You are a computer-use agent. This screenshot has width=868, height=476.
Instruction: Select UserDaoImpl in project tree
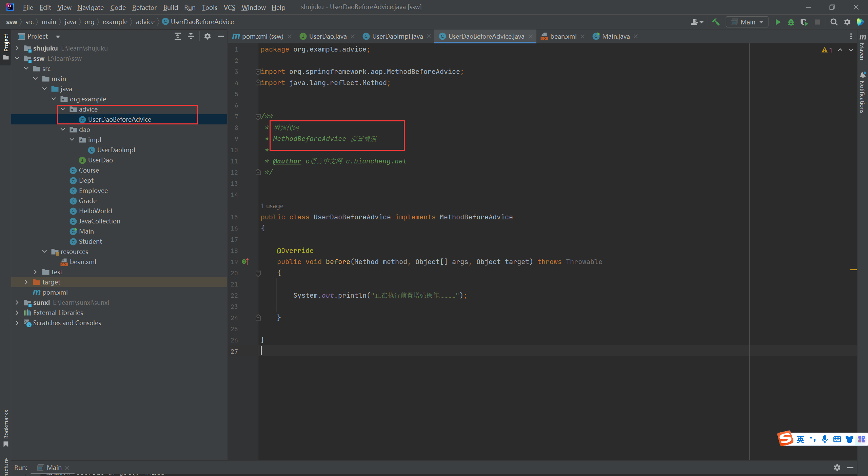pos(116,150)
